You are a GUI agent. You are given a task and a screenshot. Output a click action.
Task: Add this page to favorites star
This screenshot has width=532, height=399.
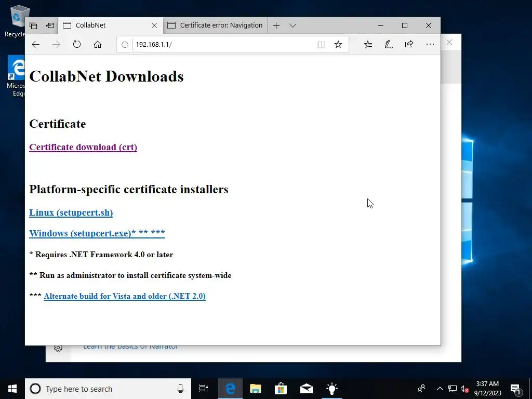pyautogui.click(x=338, y=45)
